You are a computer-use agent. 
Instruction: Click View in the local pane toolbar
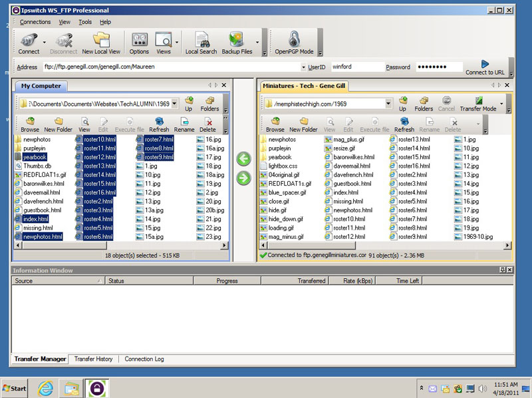click(x=84, y=125)
